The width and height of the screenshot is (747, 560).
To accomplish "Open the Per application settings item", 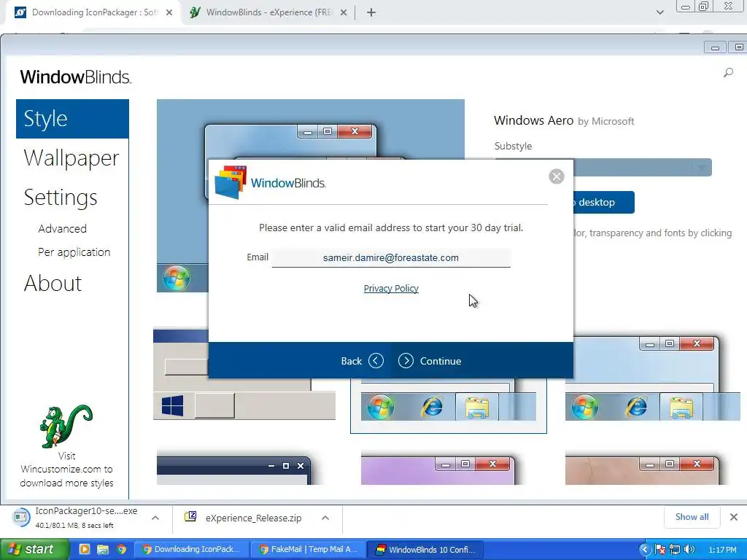I will pos(74,252).
